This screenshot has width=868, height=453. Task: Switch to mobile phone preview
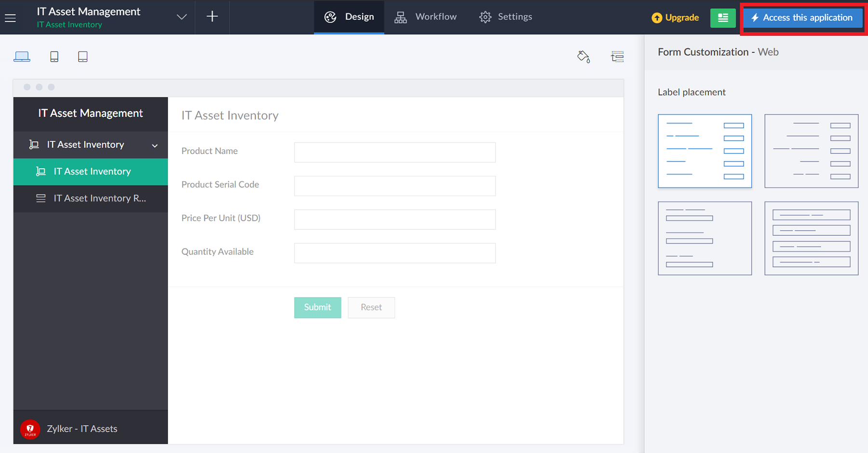pyautogui.click(x=54, y=56)
